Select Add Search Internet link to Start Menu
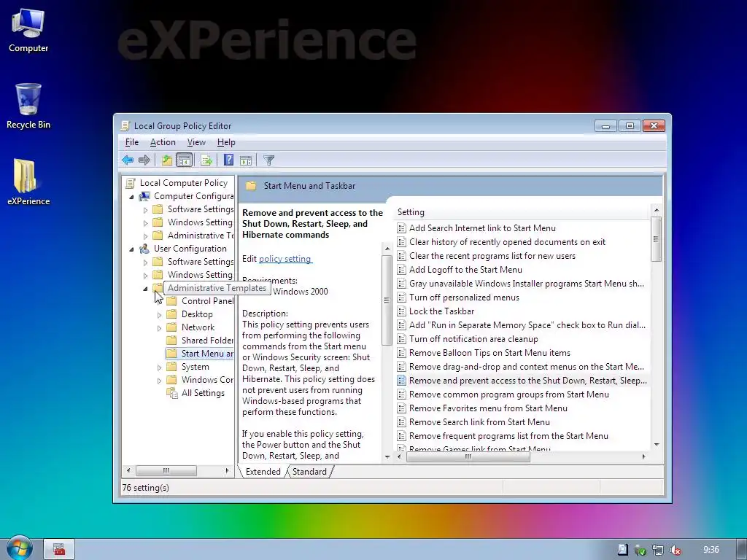Screen dimensions: 747x560 [482, 228]
